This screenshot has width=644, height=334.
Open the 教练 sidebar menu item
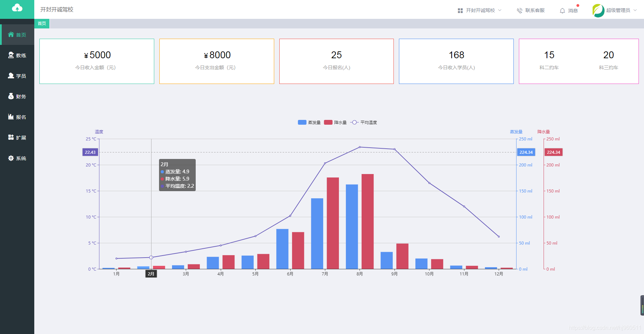pyautogui.click(x=17, y=55)
